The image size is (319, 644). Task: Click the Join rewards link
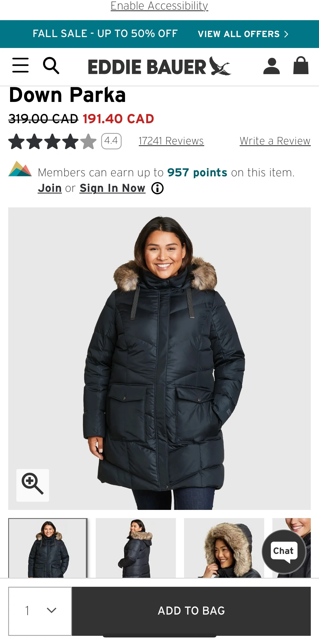pyautogui.click(x=50, y=188)
